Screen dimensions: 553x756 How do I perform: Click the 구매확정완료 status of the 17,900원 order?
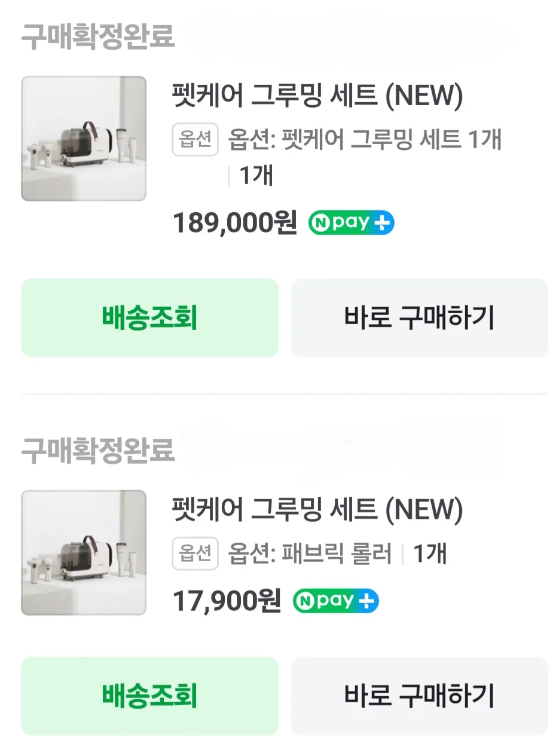(98, 450)
